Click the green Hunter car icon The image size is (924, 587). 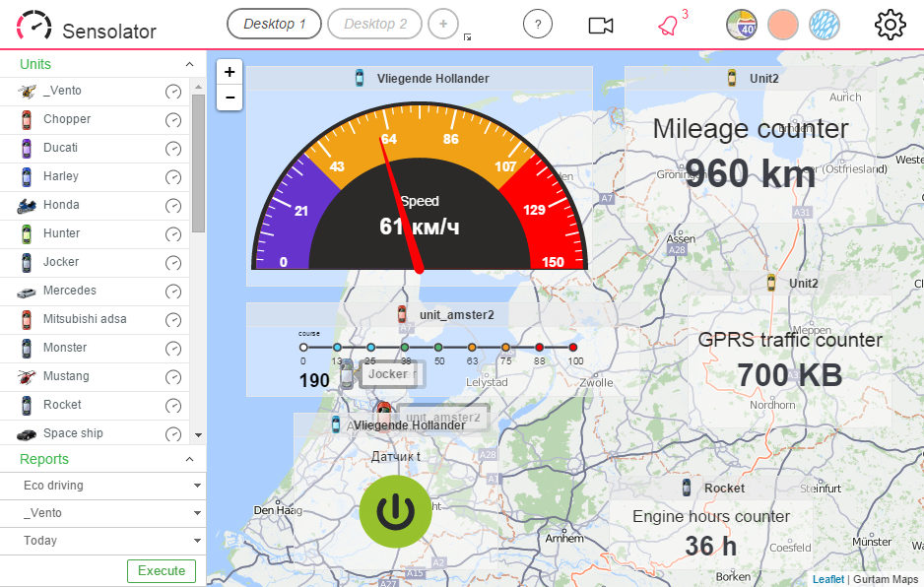(27, 234)
